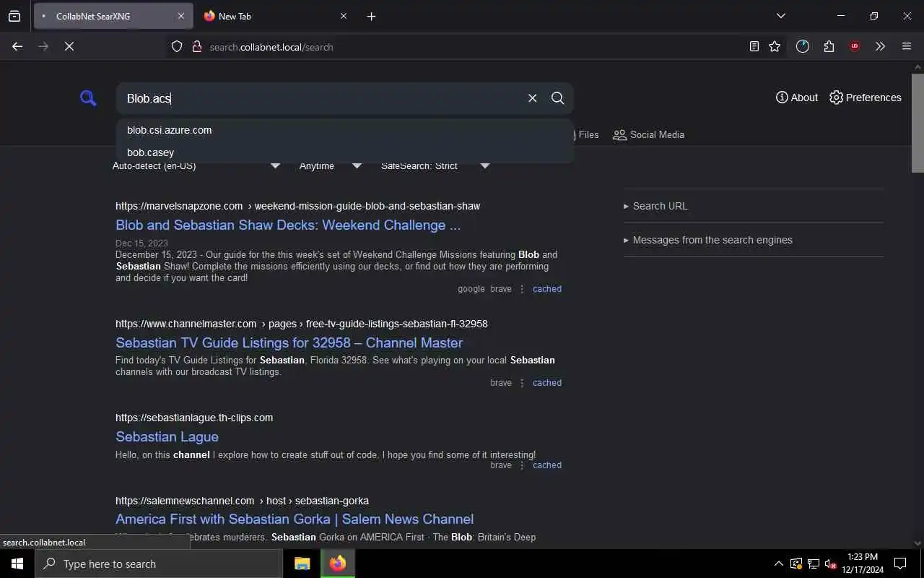This screenshot has width=924, height=578.
Task: Click the site security lock icon
Action: pos(196,46)
